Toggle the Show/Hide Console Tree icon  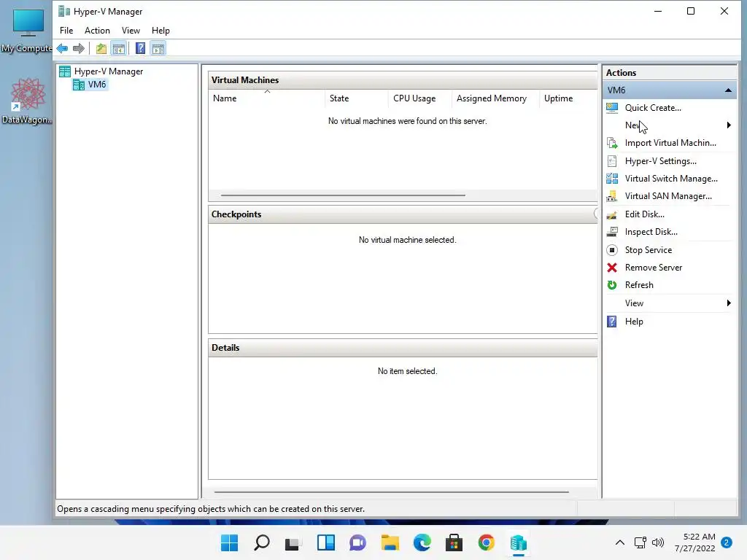tap(119, 49)
